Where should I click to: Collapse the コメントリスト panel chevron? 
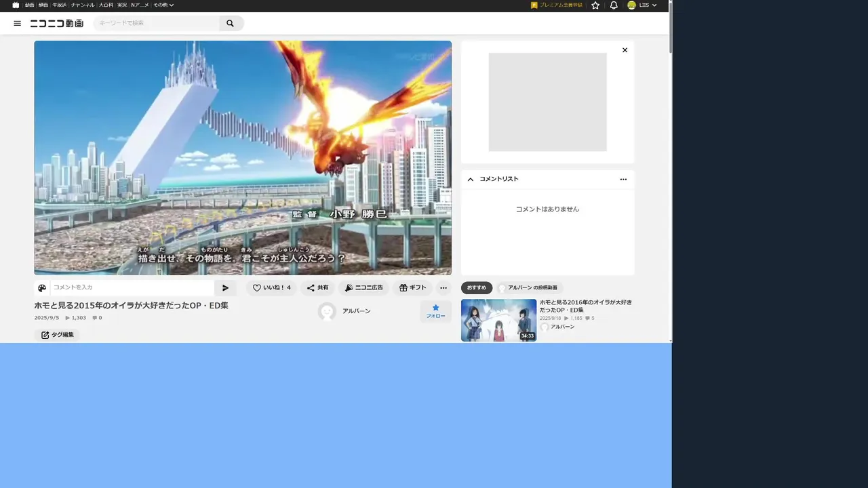click(x=471, y=180)
